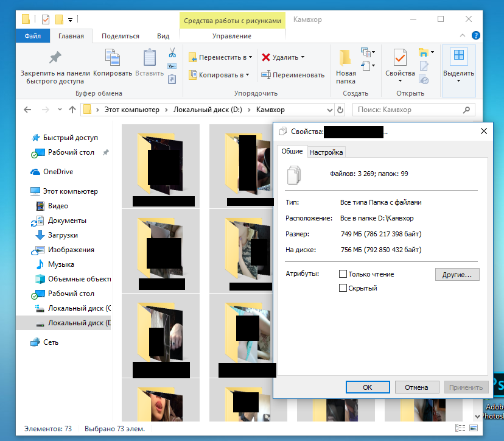Select the Общие tab in properties dialog

(x=292, y=151)
